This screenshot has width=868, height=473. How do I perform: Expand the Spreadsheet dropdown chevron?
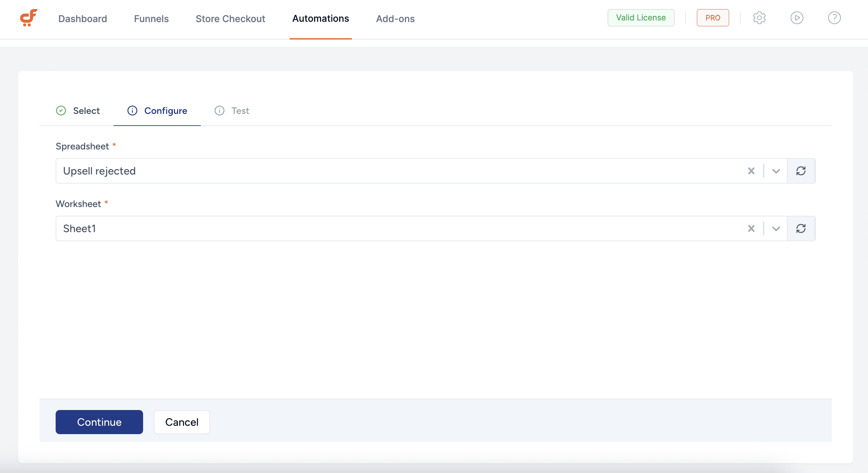pyautogui.click(x=776, y=171)
